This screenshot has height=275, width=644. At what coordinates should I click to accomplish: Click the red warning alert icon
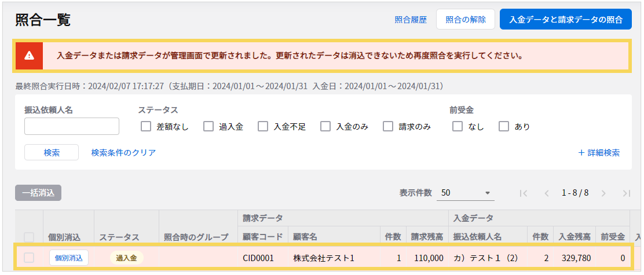(30, 56)
